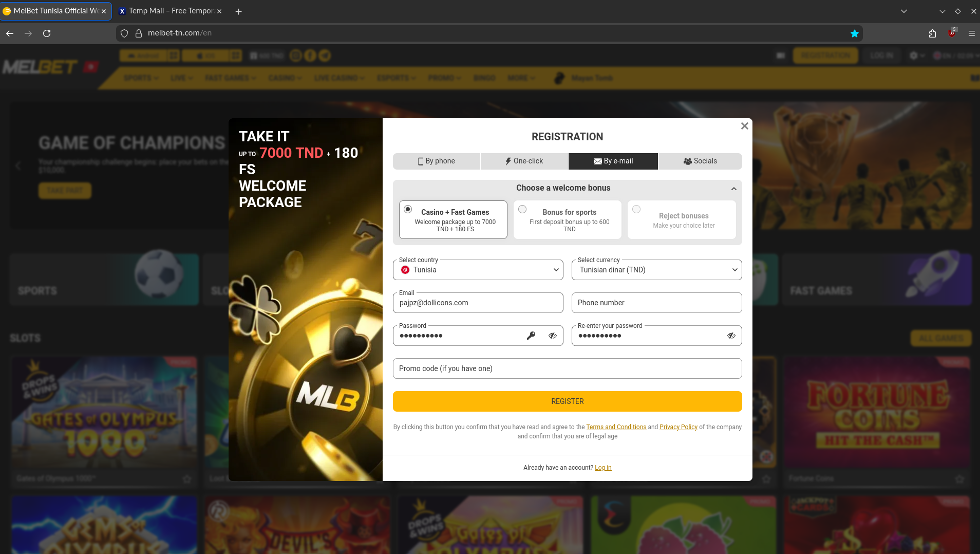Click the Promo code input field
This screenshot has height=554, width=980.
567,368
